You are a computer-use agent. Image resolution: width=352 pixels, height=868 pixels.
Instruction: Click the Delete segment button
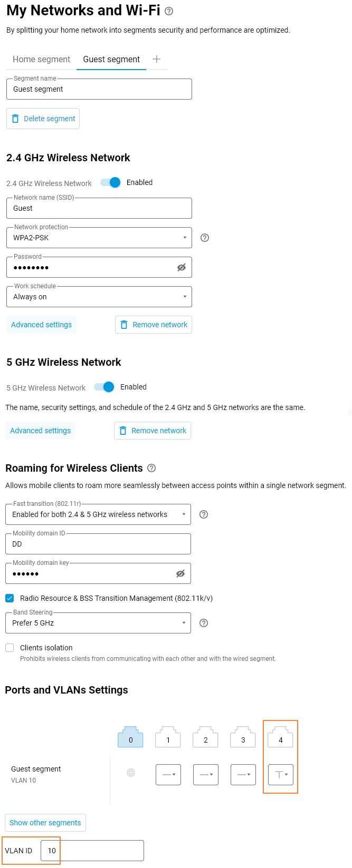43,119
